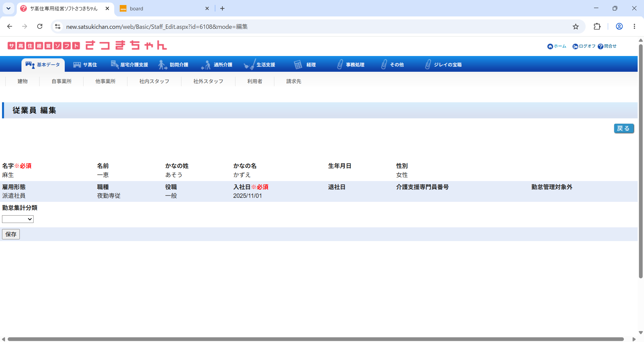This screenshot has height=342, width=644.
Task: Click the 名字 value 麻生
Action: [x=8, y=175]
